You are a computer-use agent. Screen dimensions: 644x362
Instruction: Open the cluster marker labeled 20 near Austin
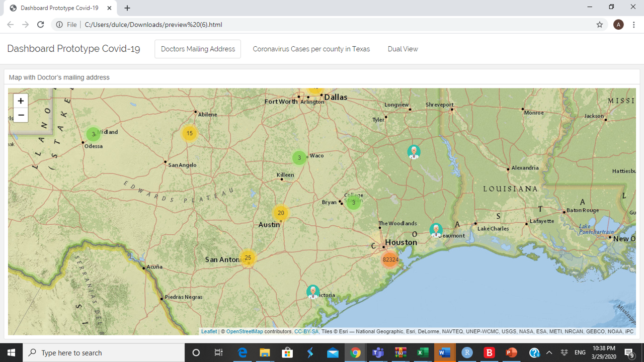click(281, 213)
